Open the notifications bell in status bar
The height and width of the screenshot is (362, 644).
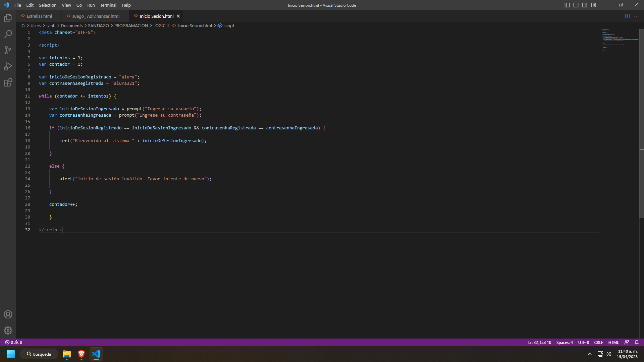[637, 342]
